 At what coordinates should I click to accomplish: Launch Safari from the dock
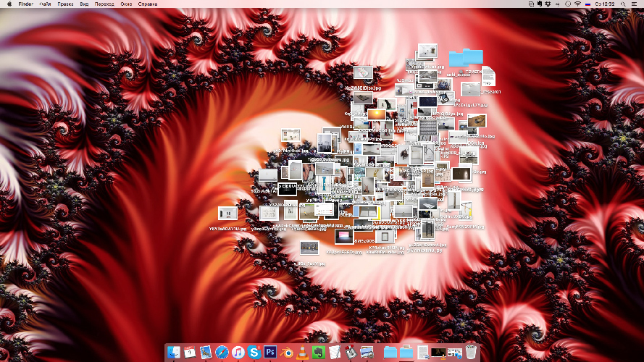pos(222,353)
